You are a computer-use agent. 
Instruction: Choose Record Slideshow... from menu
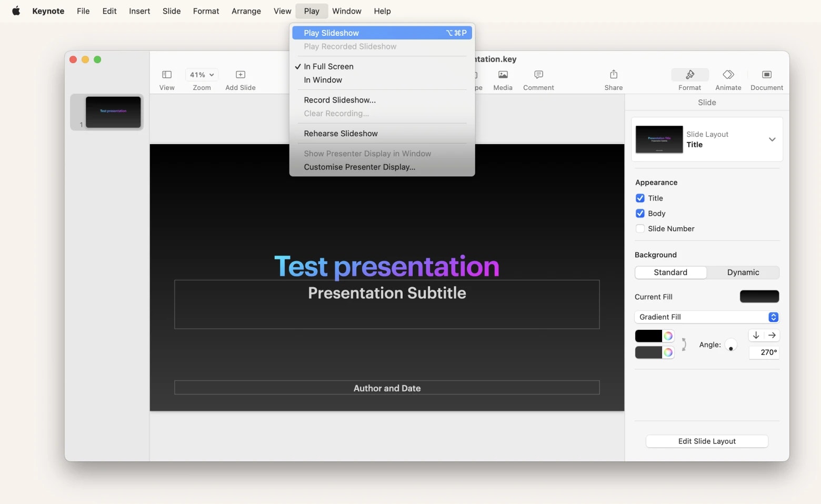(382, 100)
